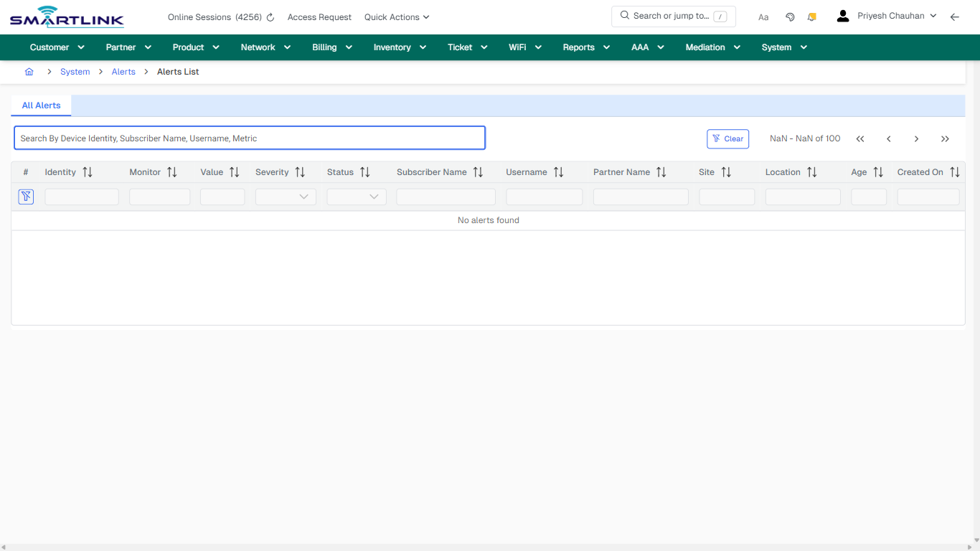The image size is (980, 551).
Task: Click the Aa font size icon
Action: pos(763,17)
